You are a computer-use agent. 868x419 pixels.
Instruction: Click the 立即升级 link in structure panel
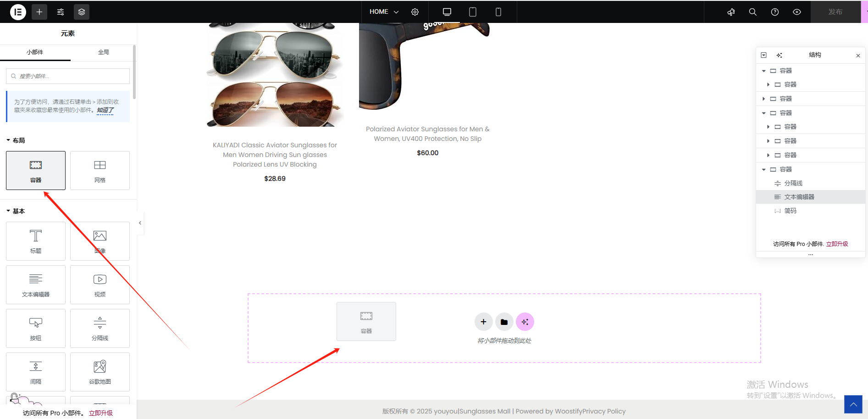point(837,244)
